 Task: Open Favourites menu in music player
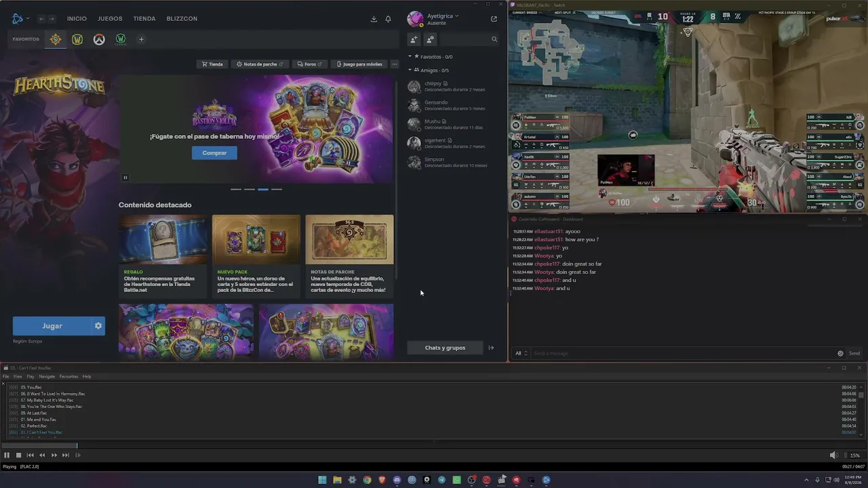pyautogui.click(x=68, y=377)
